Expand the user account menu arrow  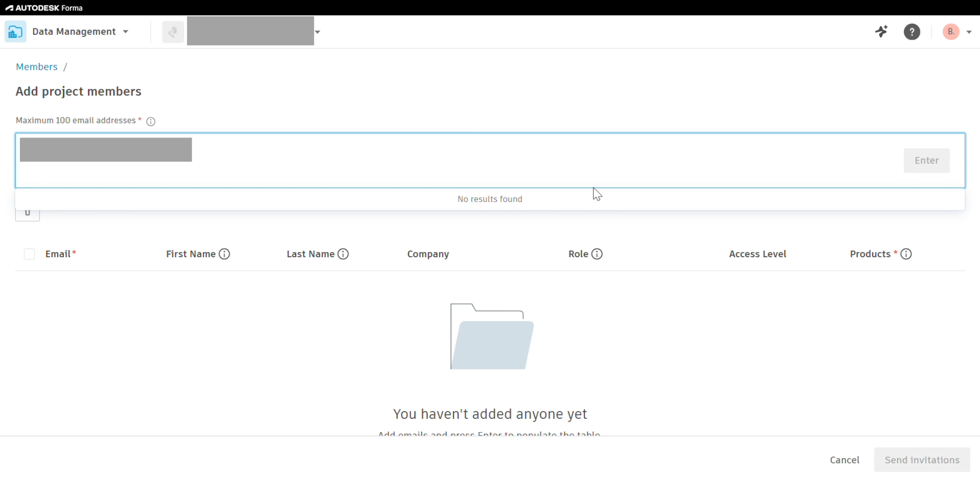pyautogui.click(x=969, y=32)
